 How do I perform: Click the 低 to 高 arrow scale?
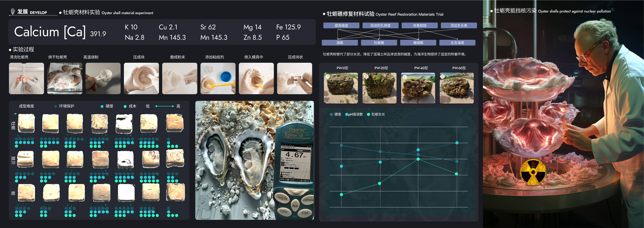pos(164,106)
